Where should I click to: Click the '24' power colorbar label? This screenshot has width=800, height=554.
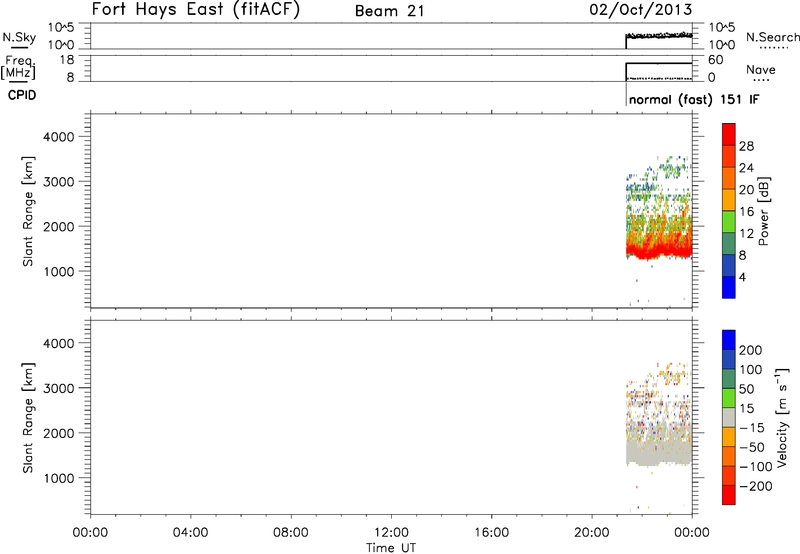[746, 168]
